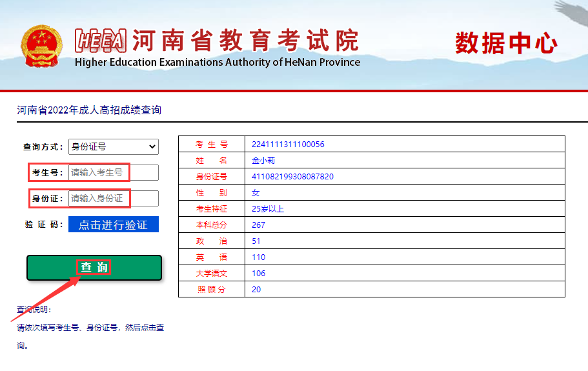This screenshot has height=371, width=588.
Task: Click the red 数据中心 header text
Action: pos(507,43)
